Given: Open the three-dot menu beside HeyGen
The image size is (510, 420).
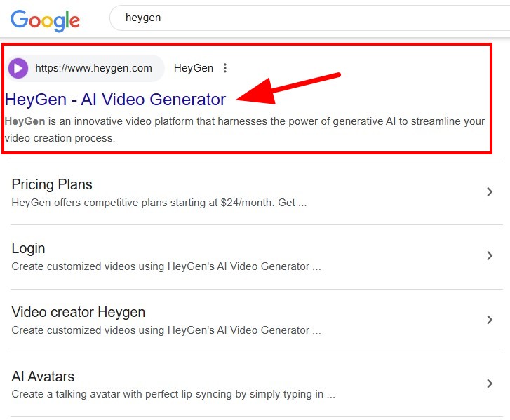Looking at the screenshot, I should coord(224,68).
